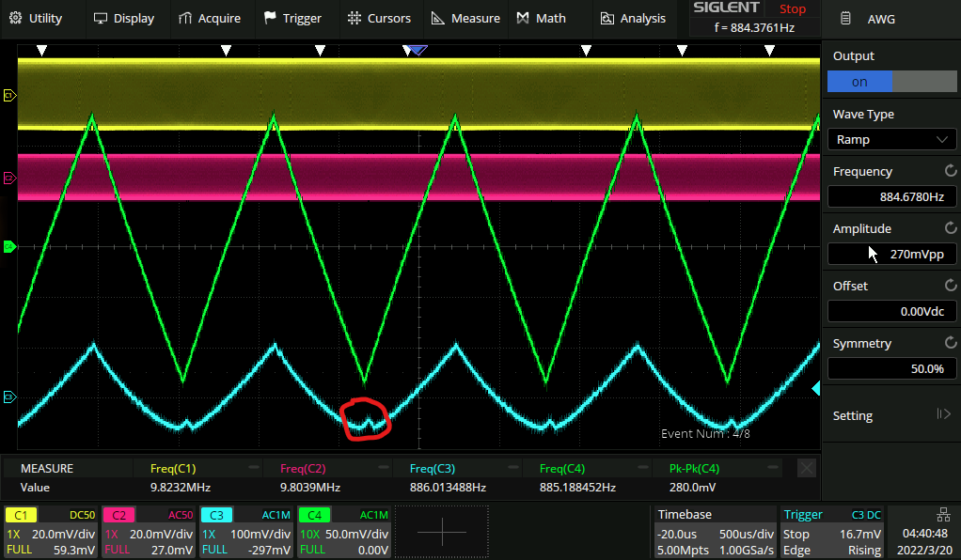Toggle channel C1 descriptor box
The height and width of the screenshot is (560, 961).
coord(51,532)
